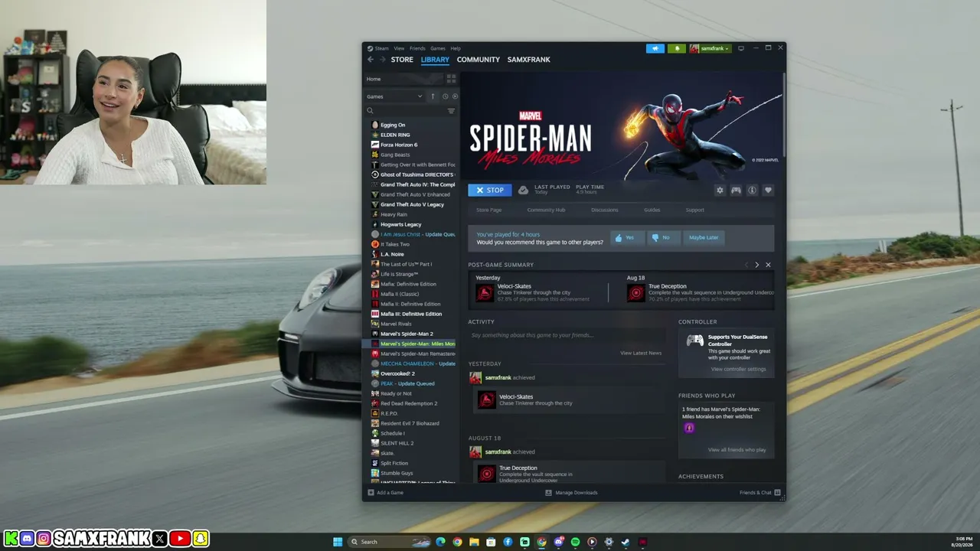
Task: Show game info icon
Action: pos(752,191)
